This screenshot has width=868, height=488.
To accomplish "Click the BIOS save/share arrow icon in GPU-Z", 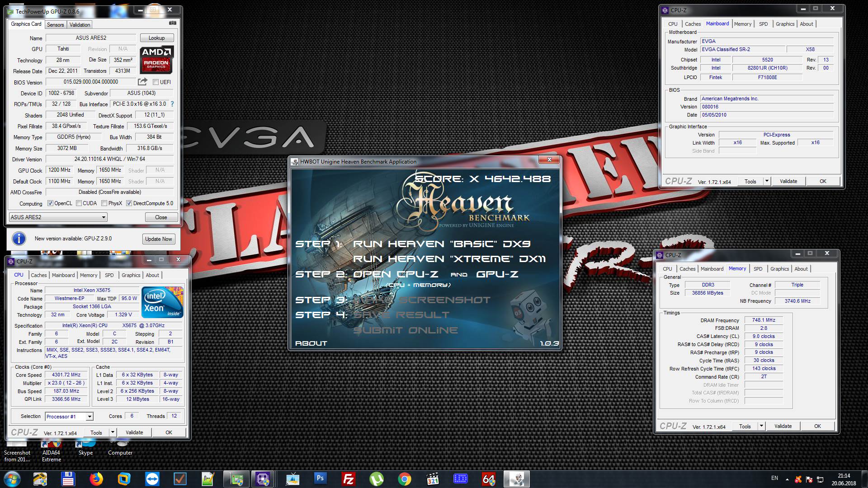I will (142, 82).
